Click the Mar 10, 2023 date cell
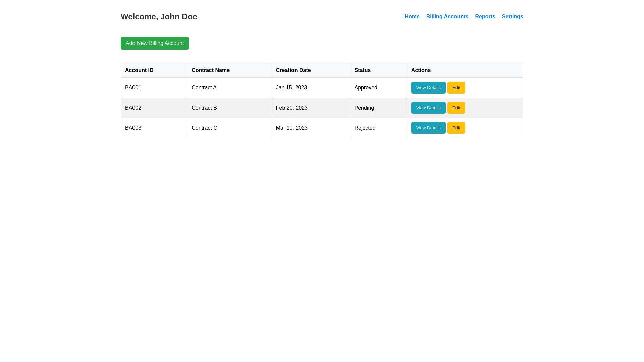The image size is (644, 362). pos(291,128)
